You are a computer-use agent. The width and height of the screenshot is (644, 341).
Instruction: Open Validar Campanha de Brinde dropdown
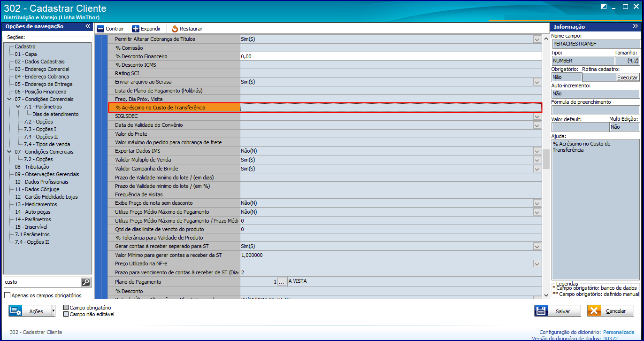tap(537, 169)
